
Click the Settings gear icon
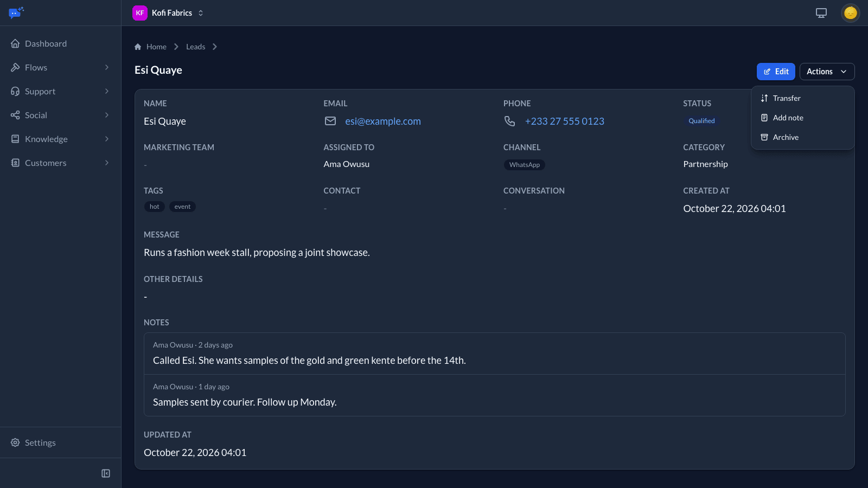coord(15,442)
